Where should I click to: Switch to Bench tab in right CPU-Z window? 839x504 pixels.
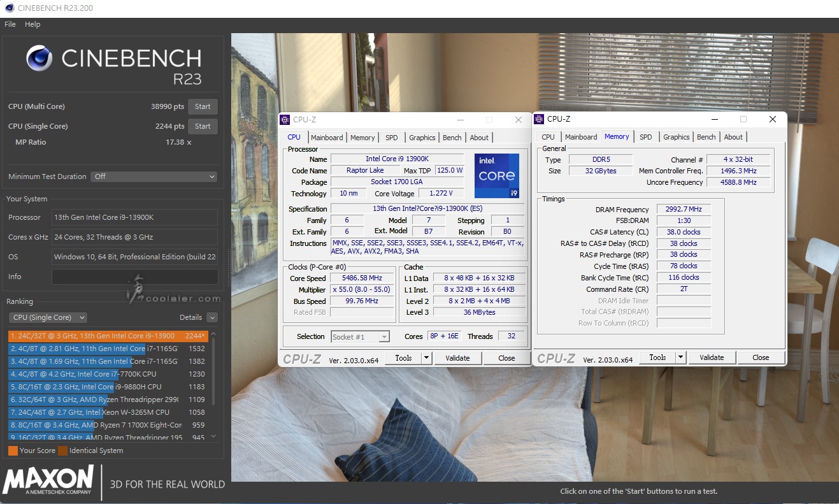pyautogui.click(x=706, y=137)
